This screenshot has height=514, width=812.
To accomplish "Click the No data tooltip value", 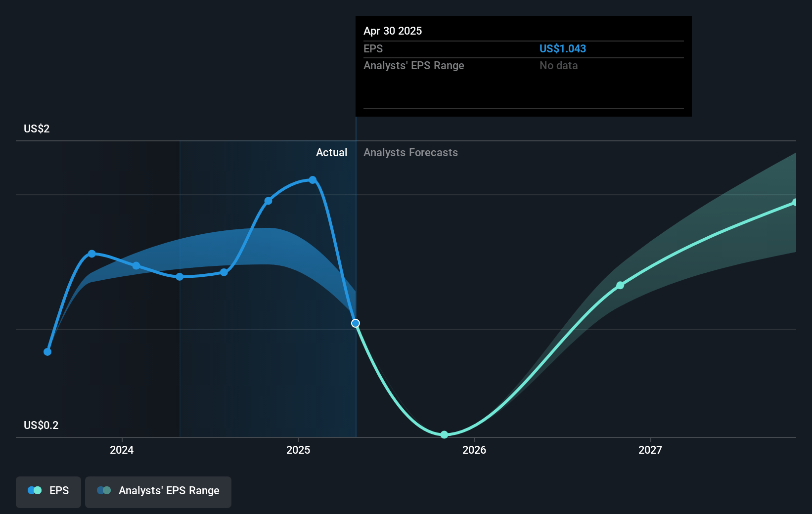I will click(559, 65).
